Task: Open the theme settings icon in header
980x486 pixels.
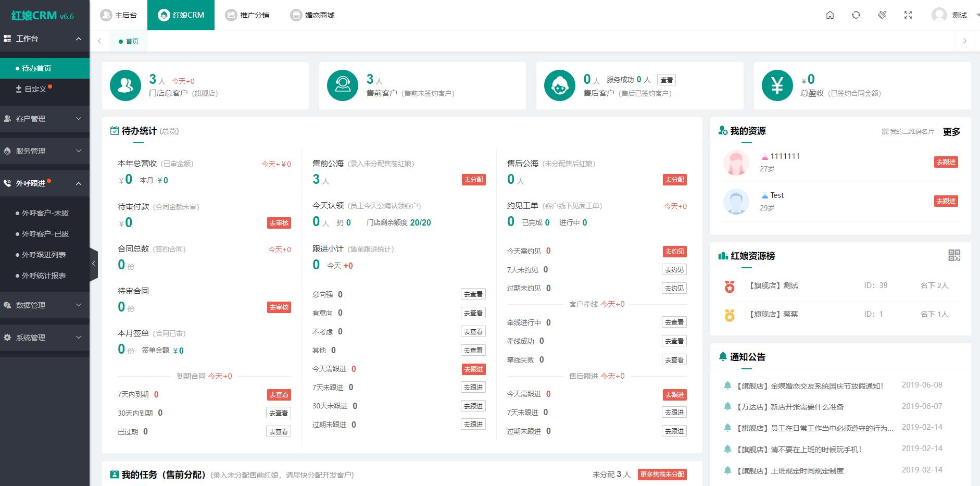Action: tap(882, 15)
